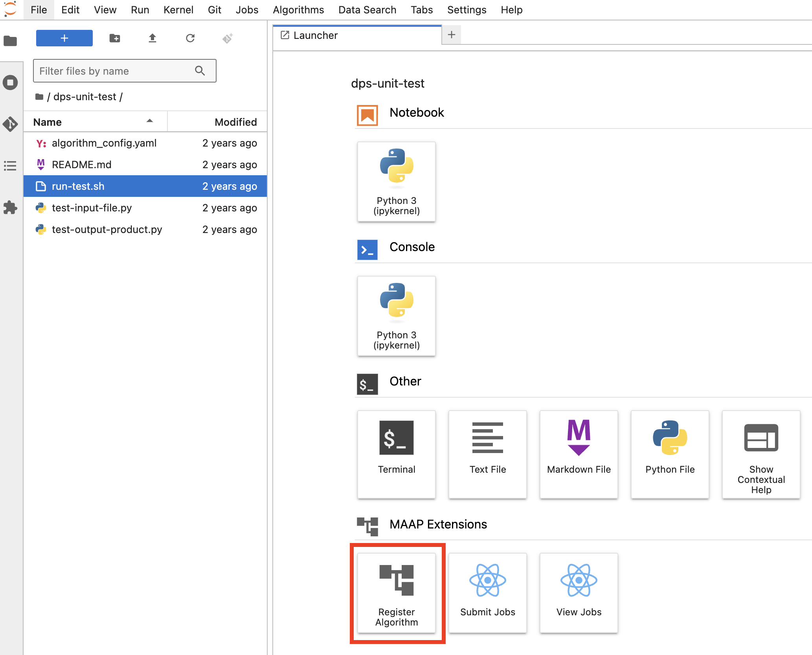Open the Settings menu
Viewport: 812px width, 655px height.
(467, 10)
